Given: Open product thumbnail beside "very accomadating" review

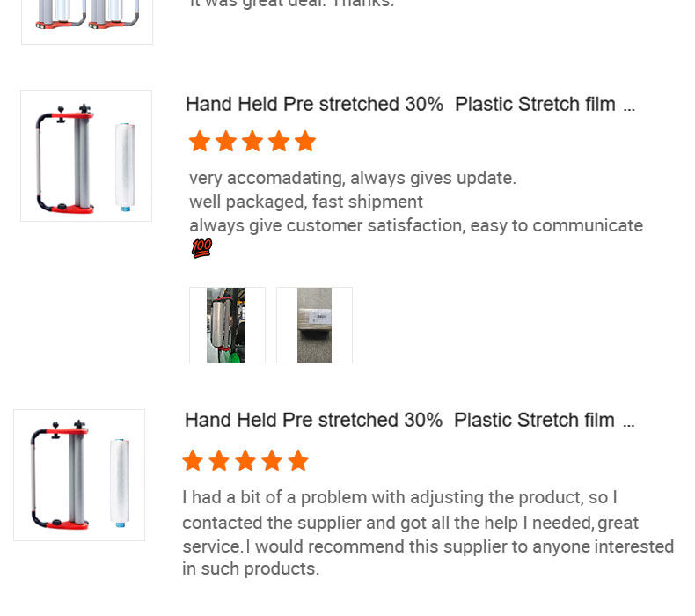Looking at the screenshot, I should 86,156.
